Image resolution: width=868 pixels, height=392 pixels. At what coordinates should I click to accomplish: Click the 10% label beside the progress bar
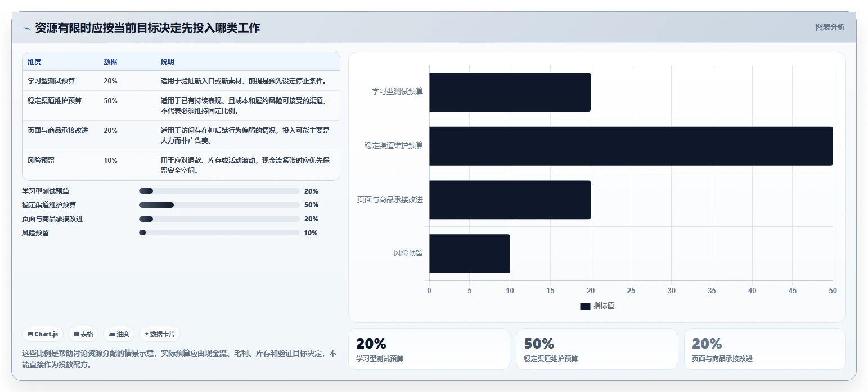[x=311, y=233]
